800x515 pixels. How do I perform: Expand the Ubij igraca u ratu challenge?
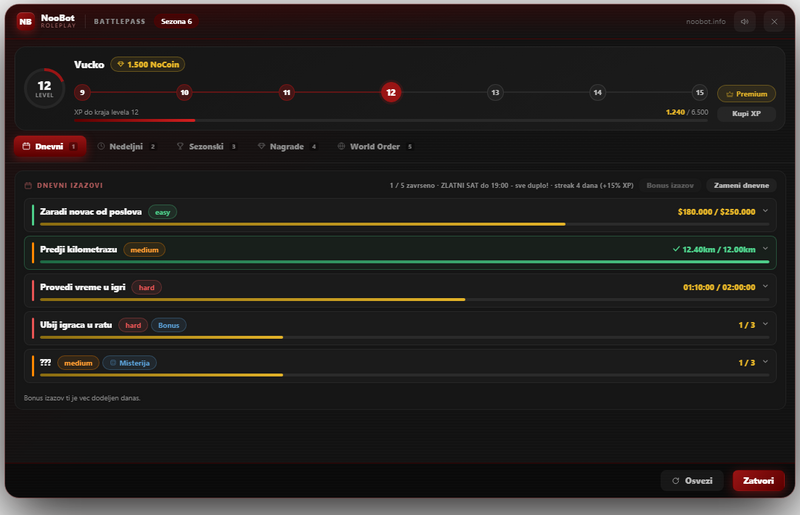coord(765,324)
